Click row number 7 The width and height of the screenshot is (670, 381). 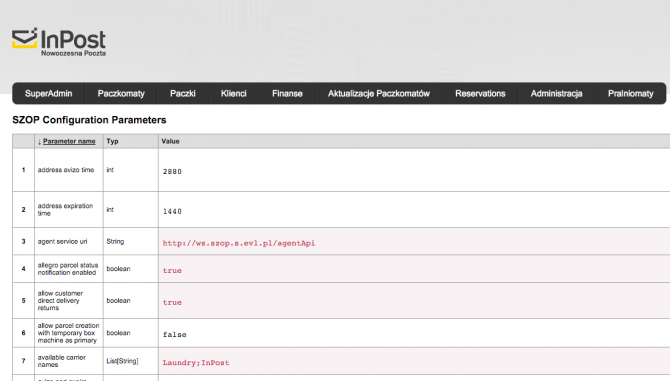pyautogui.click(x=24, y=361)
